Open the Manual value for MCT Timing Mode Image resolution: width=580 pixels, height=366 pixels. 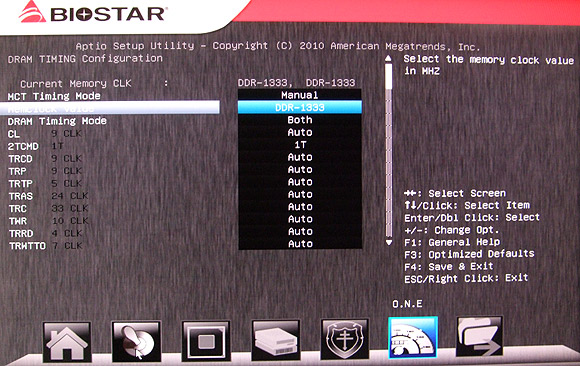pos(300,95)
